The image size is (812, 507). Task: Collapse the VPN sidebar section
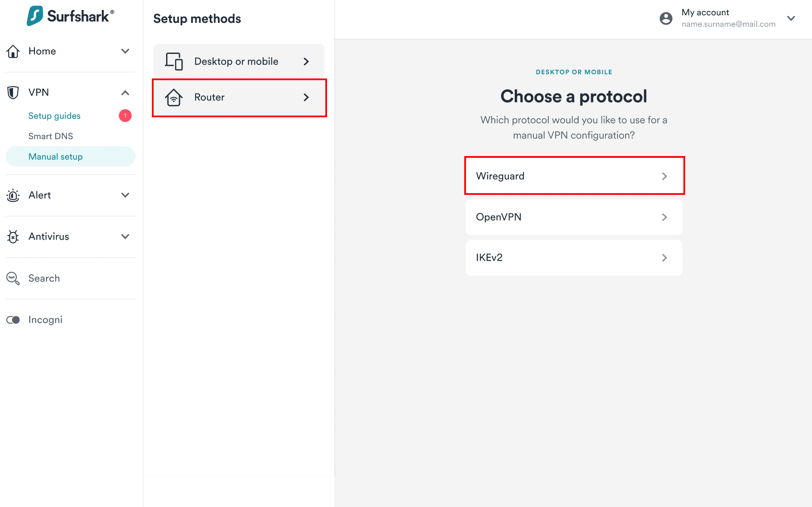point(125,92)
